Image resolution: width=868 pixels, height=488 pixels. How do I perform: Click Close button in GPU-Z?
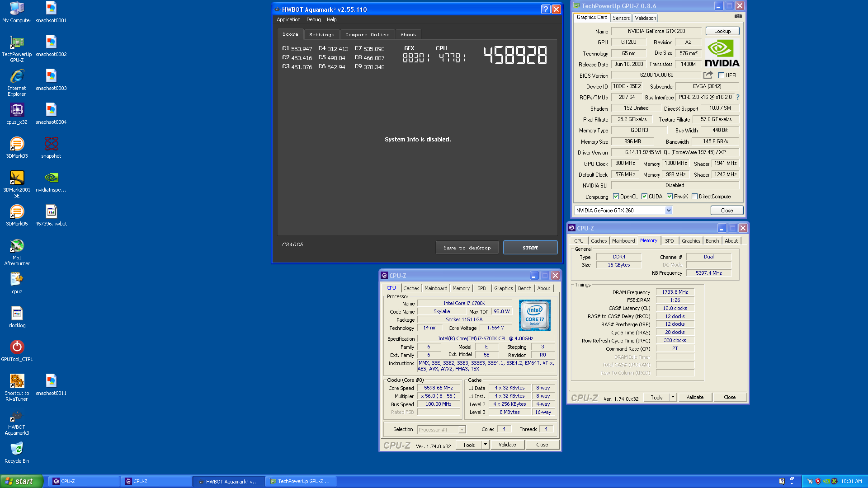(727, 211)
